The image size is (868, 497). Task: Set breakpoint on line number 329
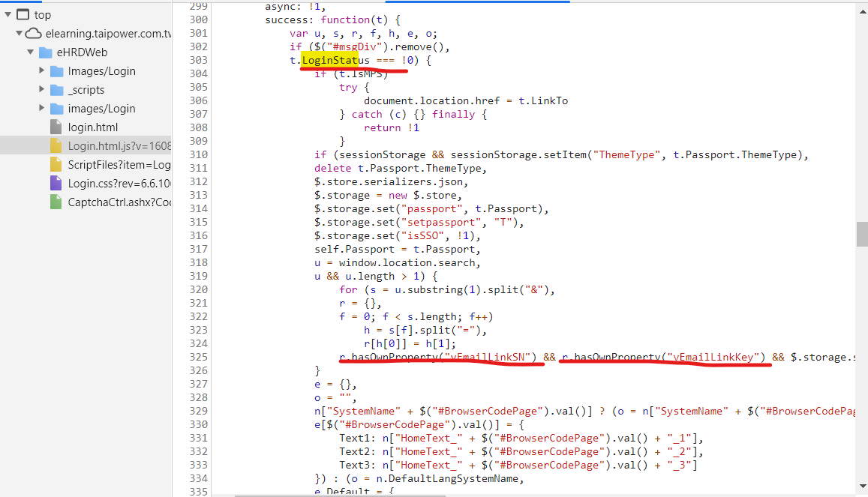click(x=198, y=412)
